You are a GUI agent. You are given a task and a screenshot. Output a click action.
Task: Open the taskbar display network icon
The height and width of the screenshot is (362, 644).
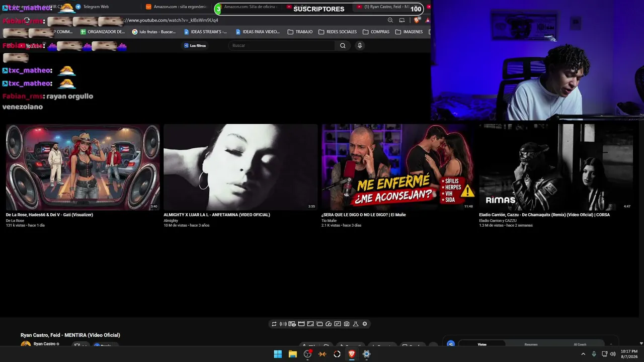(605, 354)
